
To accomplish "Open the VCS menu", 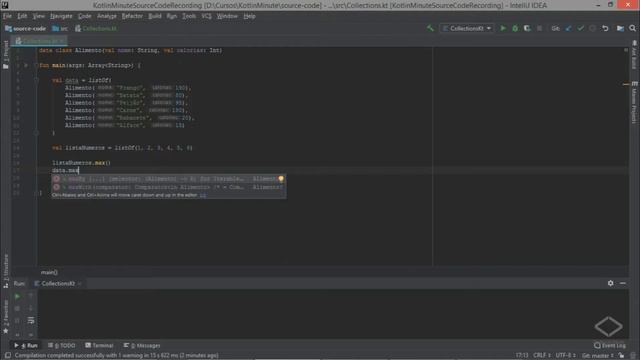I will click(207, 16).
